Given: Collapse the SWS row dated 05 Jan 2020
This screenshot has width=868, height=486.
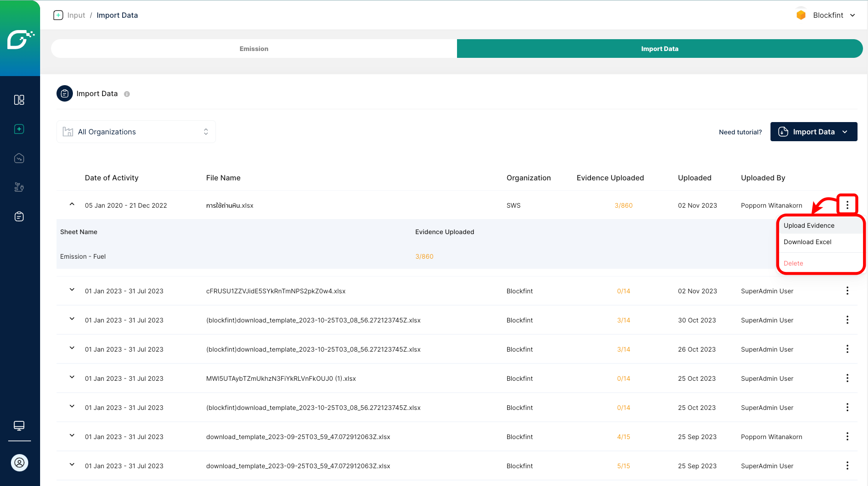Looking at the screenshot, I should click(x=72, y=205).
